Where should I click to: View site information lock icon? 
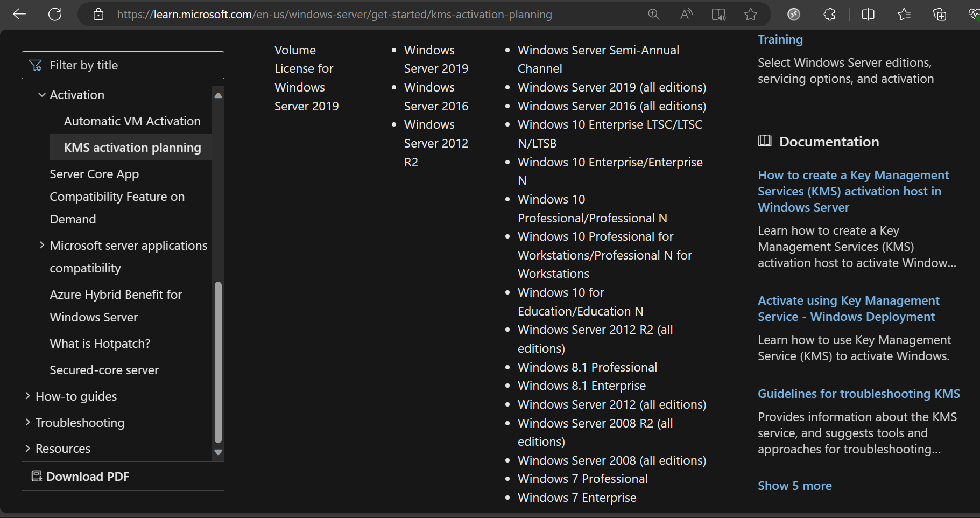pyautogui.click(x=98, y=15)
